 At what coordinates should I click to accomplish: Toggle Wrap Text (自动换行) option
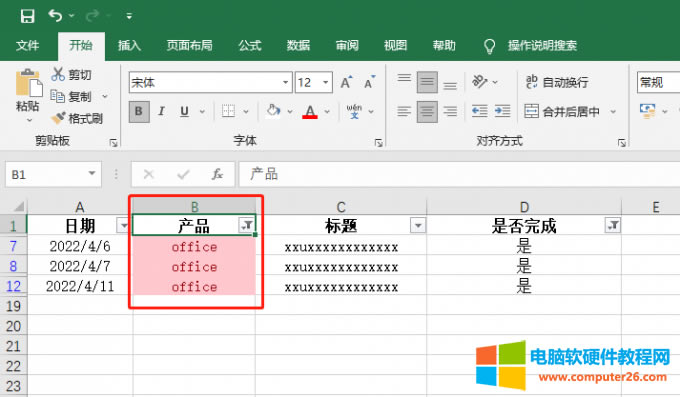[557, 82]
